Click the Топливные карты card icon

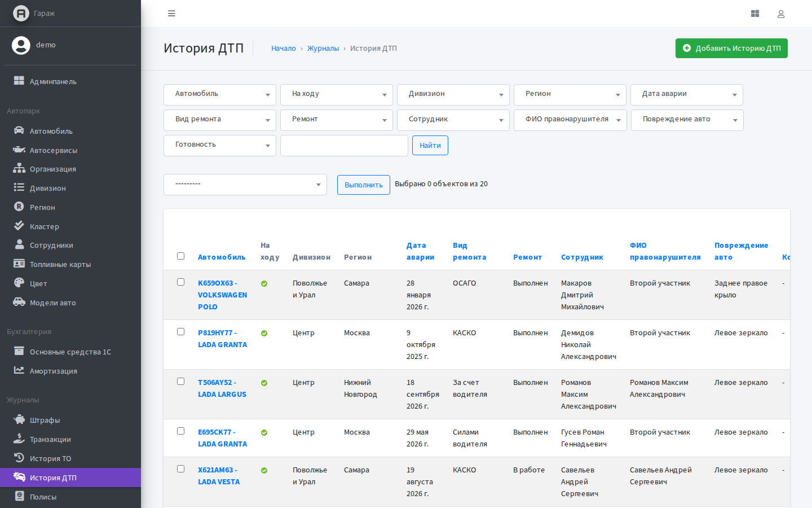19,264
